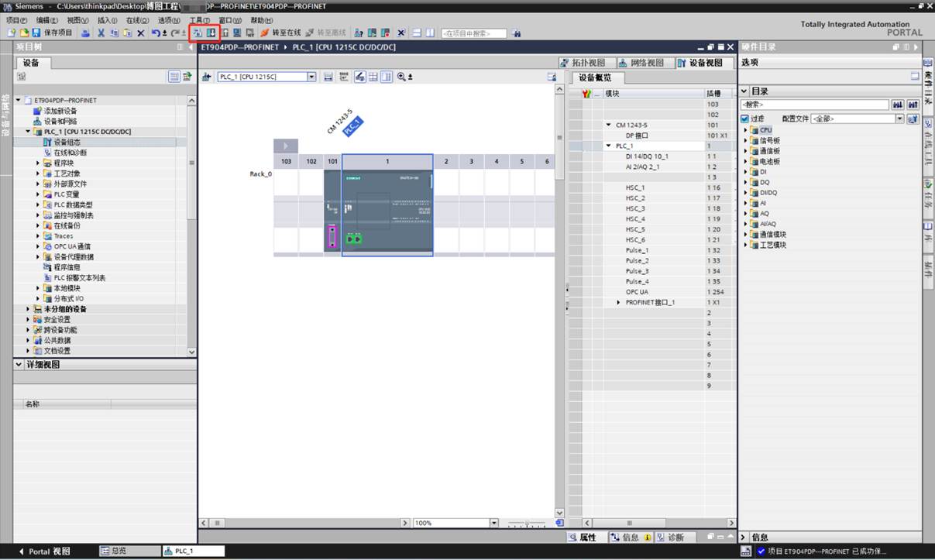Click the Undo arrow icon

[x=156, y=33]
